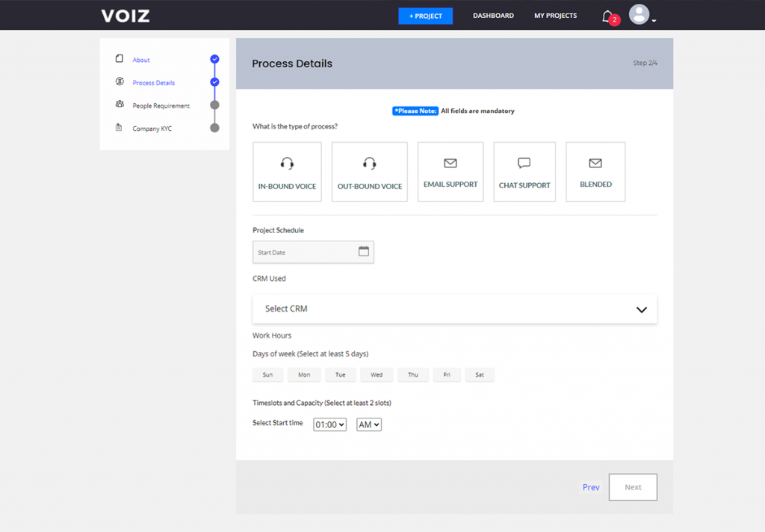Click the Company KYC step marker dot

[x=214, y=128]
